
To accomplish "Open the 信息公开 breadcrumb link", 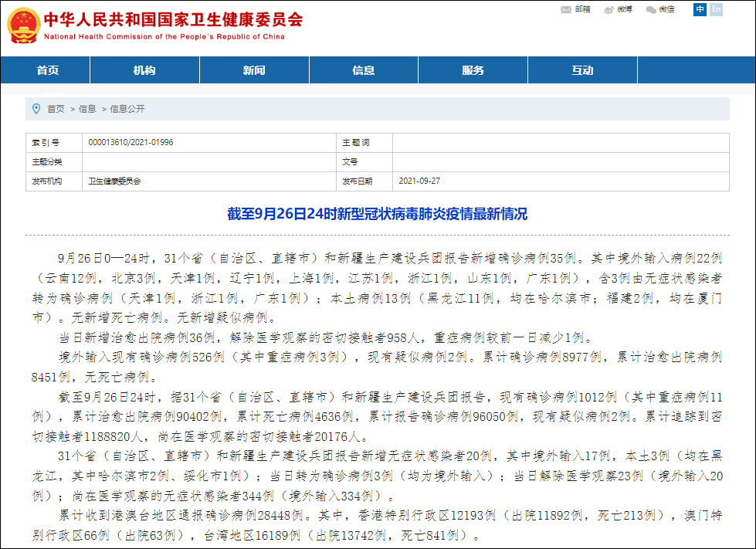I will (x=125, y=109).
